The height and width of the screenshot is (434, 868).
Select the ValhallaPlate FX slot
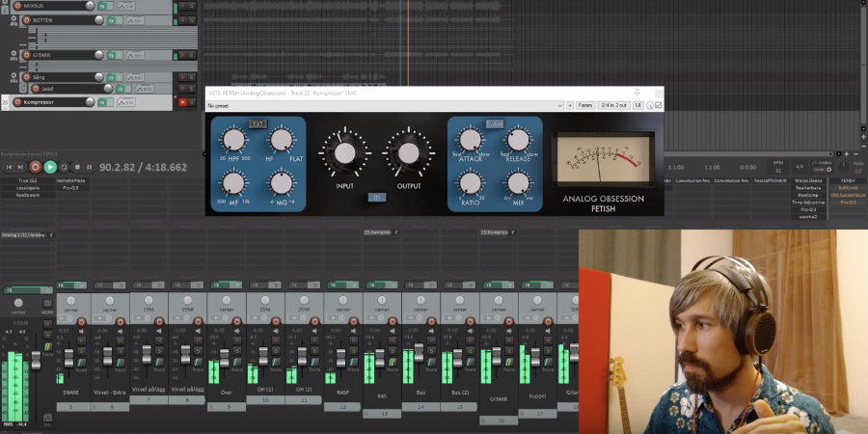[x=72, y=180]
